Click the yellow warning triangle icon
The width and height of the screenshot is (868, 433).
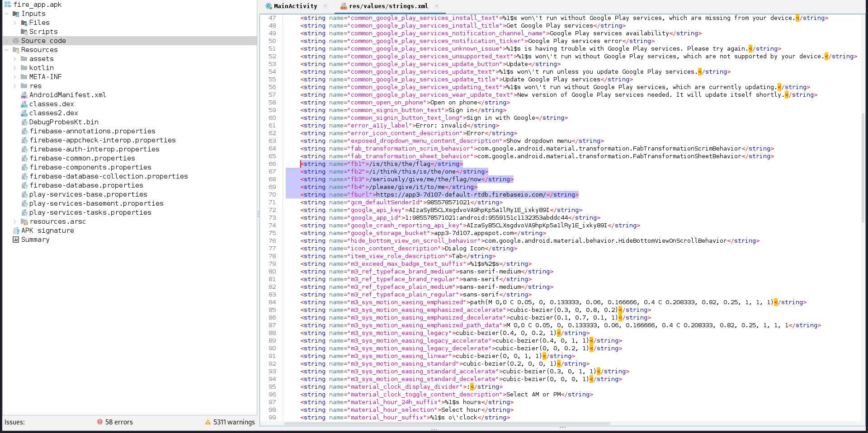click(x=208, y=422)
